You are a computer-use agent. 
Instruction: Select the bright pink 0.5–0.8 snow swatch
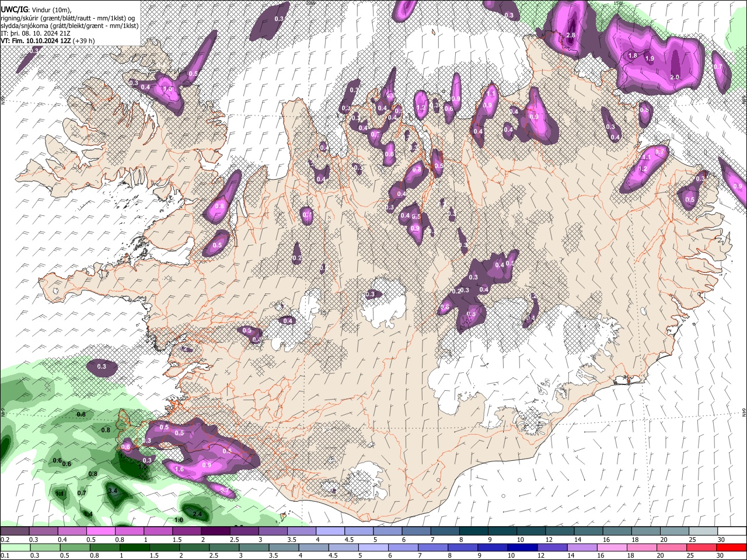(x=100, y=531)
